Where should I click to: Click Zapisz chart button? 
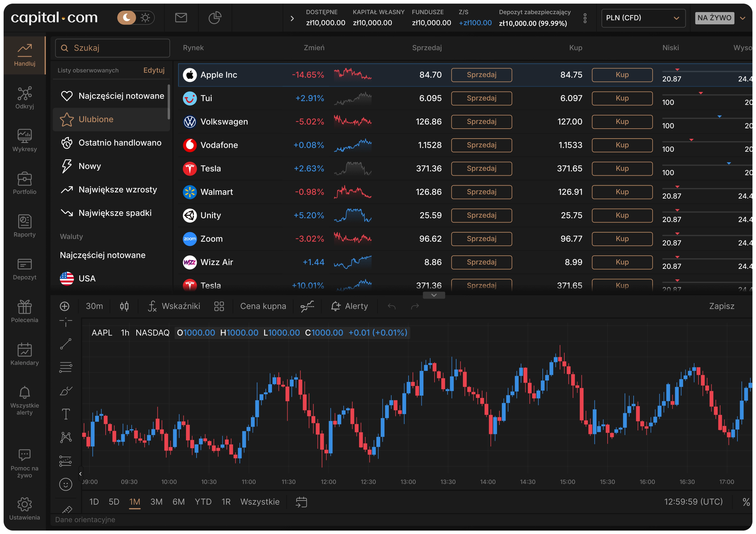point(721,306)
